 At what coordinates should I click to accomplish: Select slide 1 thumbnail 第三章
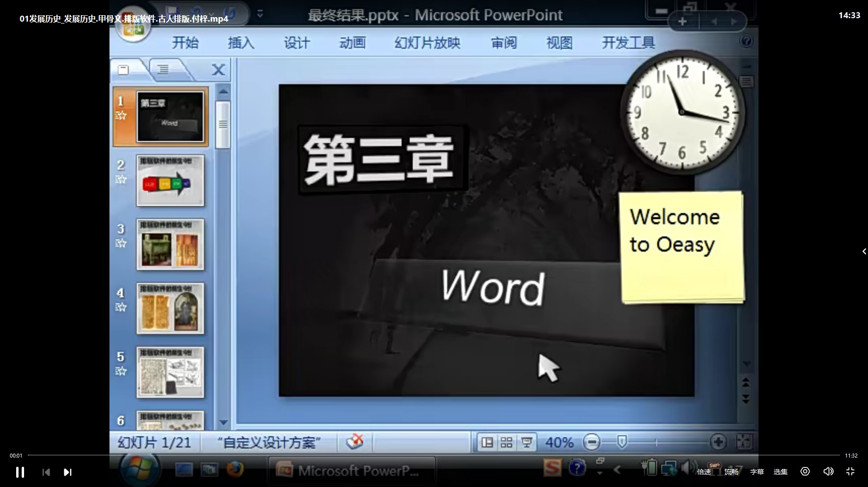coord(170,117)
